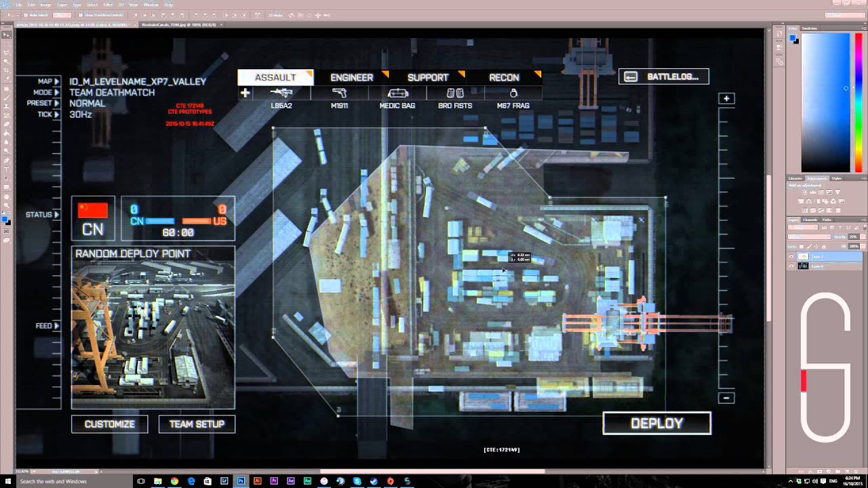Close the NoshahrCanals_TDM.jpg document tab
This screenshot has height=488, width=868.
click(x=222, y=25)
